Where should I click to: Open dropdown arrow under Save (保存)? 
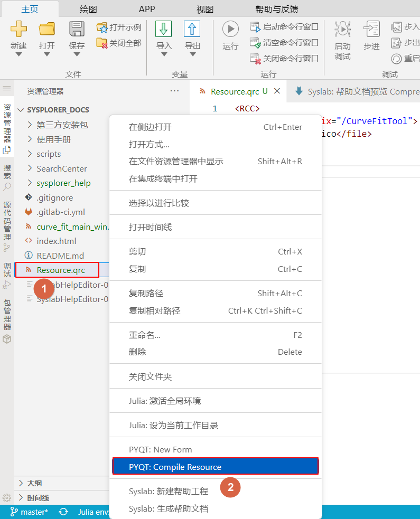(77, 54)
